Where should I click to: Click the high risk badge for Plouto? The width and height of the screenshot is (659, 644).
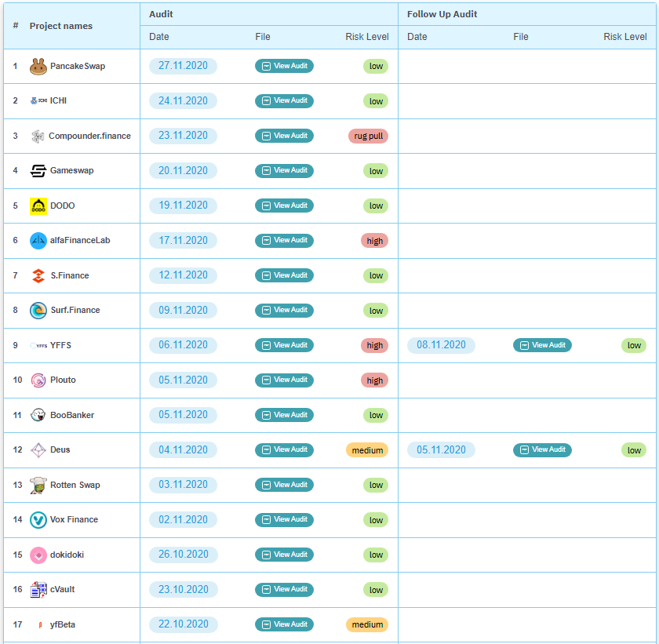[x=374, y=380]
